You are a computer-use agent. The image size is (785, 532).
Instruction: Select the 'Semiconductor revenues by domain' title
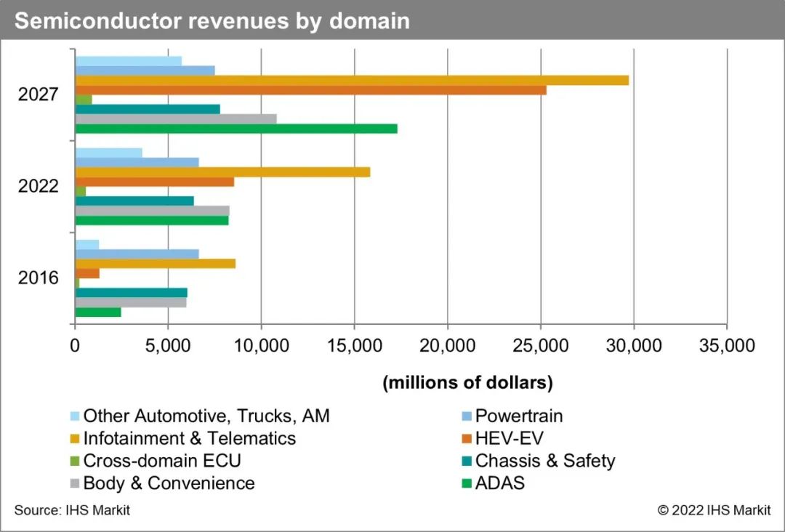click(212, 22)
